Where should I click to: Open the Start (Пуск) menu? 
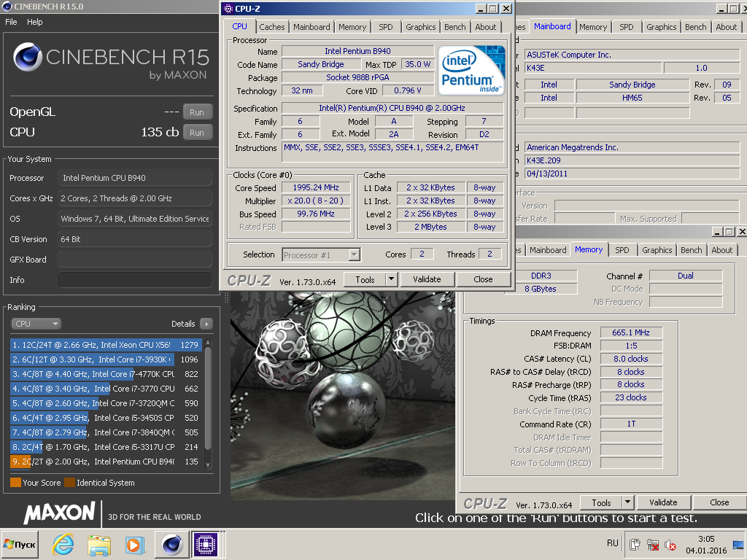click(x=20, y=544)
